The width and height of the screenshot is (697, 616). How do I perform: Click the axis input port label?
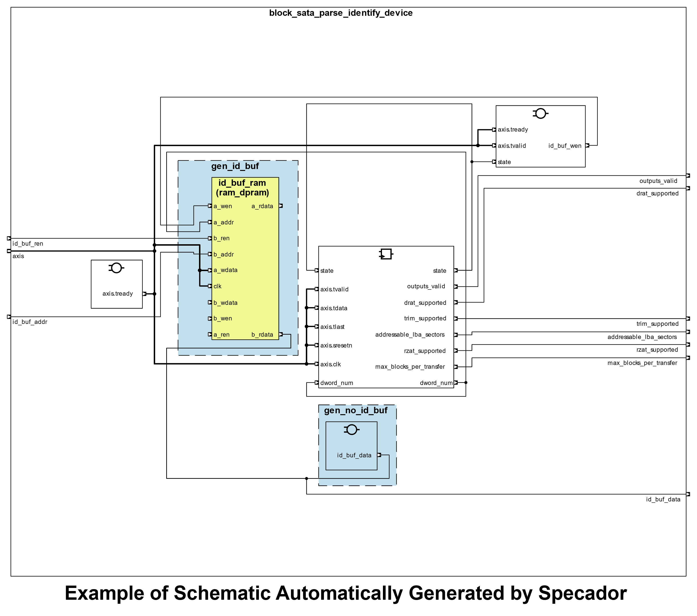point(18,256)
